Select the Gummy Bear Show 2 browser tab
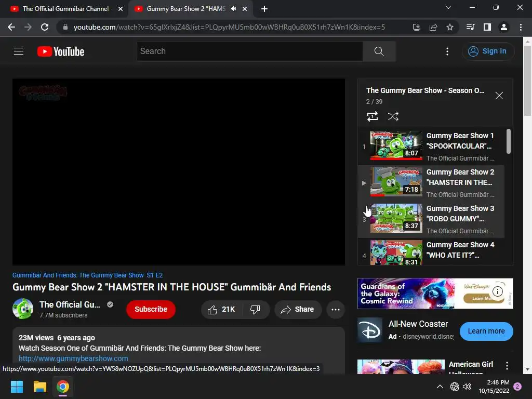This screenshot has height=399, width=532. [185, 9]
